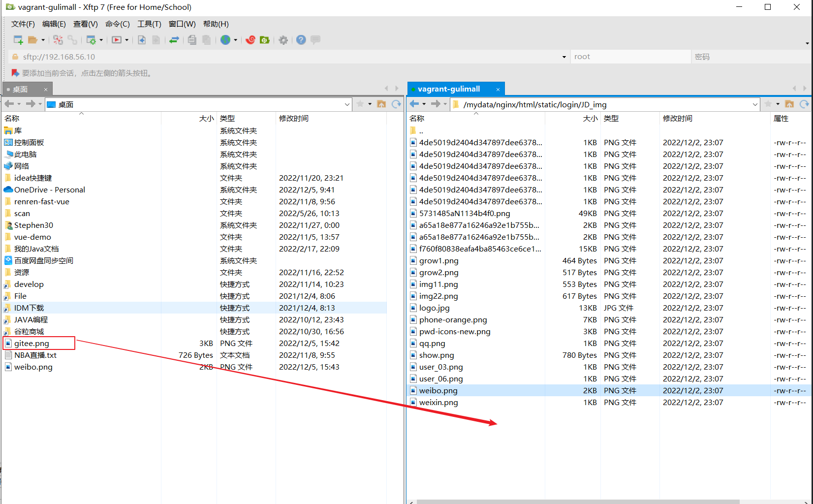
Task: Open the 文件(F) menu
Action: pos(23,24)
